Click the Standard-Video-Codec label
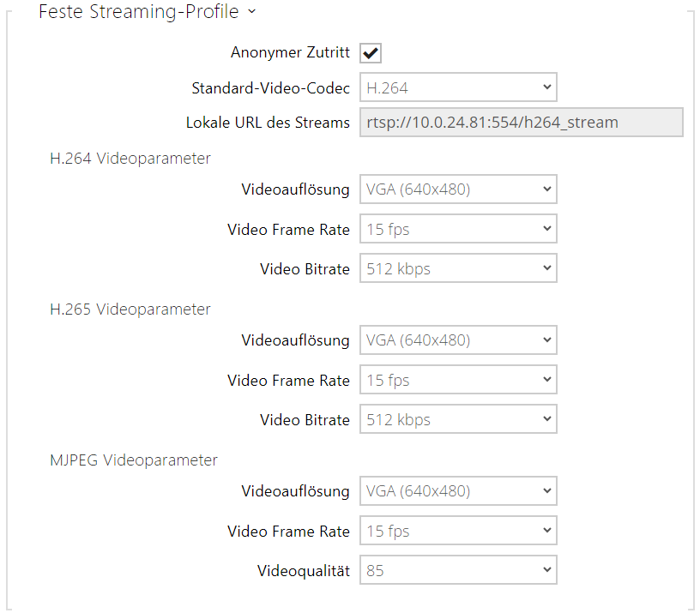This screenshot has height=613, width=700. tap(270, 87)
